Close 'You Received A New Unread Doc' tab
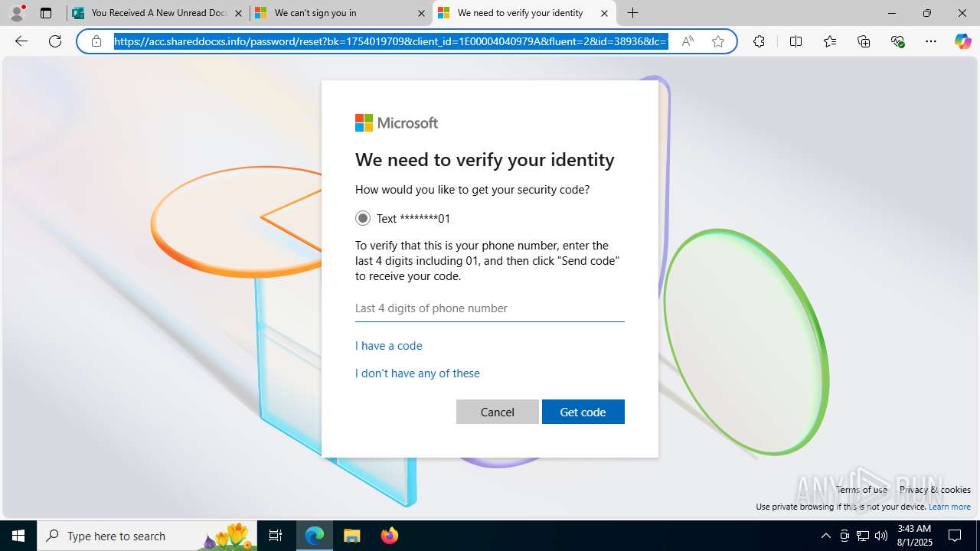 click(238, 13)
